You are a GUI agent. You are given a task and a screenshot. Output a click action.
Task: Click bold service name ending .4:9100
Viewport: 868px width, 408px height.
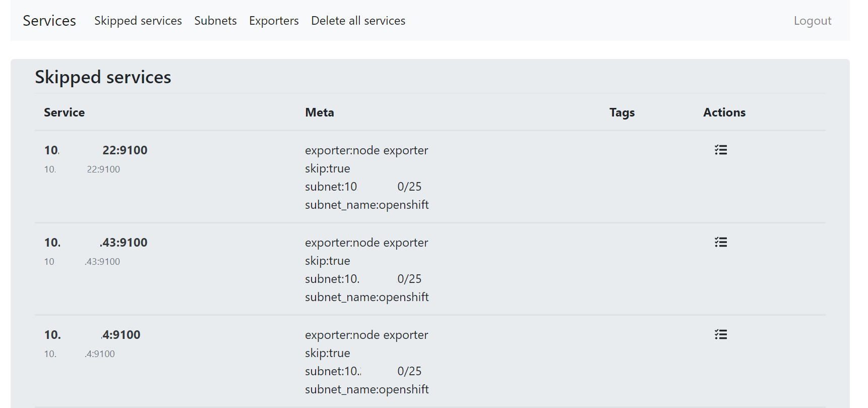[x=92, y=335]
